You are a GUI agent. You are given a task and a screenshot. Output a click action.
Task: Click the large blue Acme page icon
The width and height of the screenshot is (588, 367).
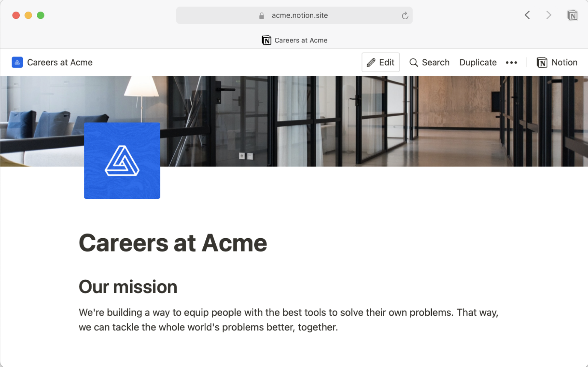click(x=122, y=160)
